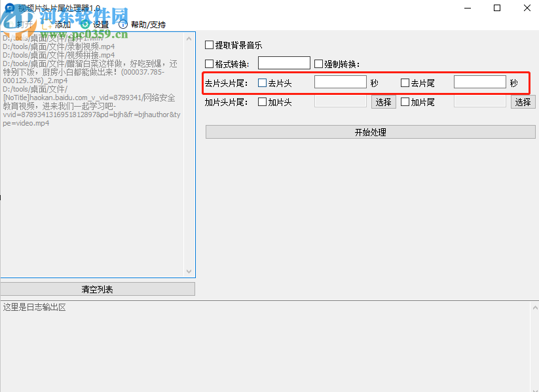The image size is (539, 392).
Task: Toggle the 格式转换 checkbox
Action: tap(209, 64)
